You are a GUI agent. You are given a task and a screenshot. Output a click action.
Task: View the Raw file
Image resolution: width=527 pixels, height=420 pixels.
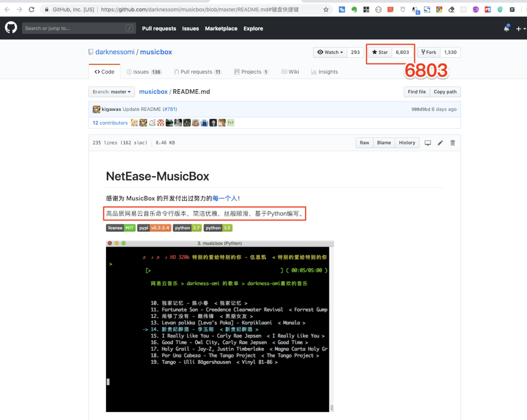[x=364, y=143]
